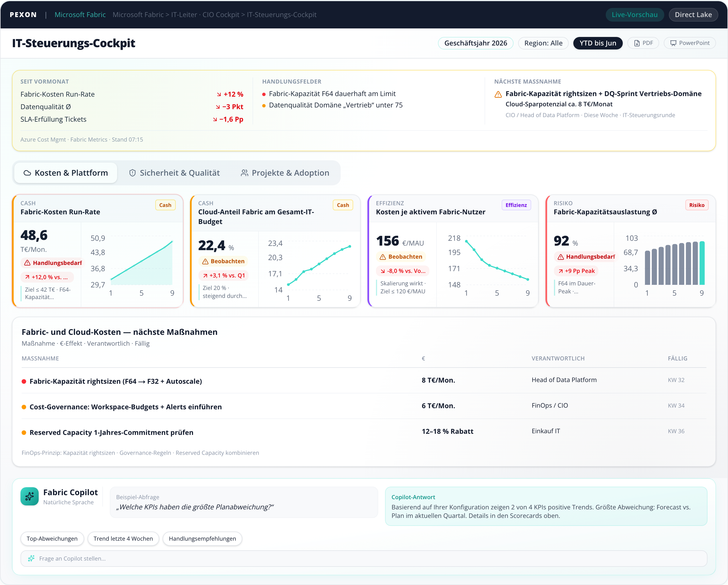Click red dot beside Fabric-Kapazität F64 am Limit
The image size is (728, 585).
coord(264,94)
